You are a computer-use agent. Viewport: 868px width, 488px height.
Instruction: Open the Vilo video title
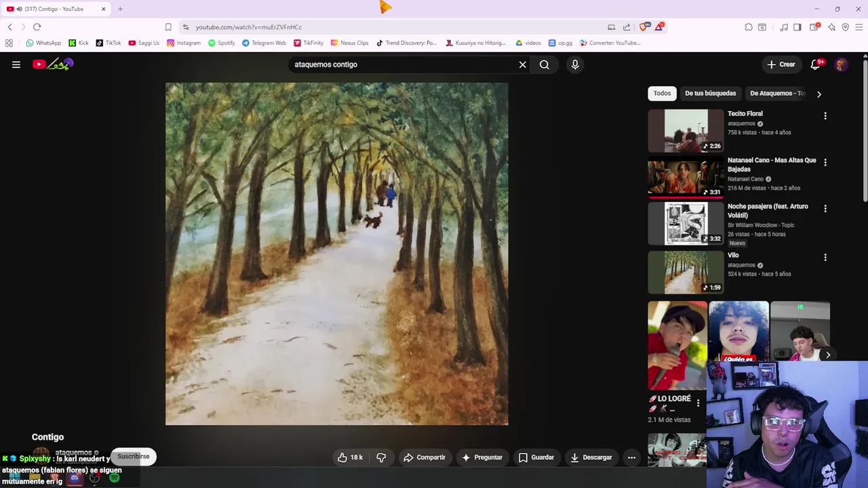pos(733,256)
